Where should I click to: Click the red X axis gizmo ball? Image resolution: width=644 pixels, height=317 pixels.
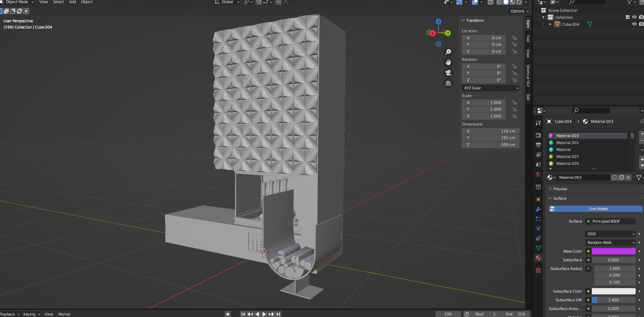(x=432, y=33)
